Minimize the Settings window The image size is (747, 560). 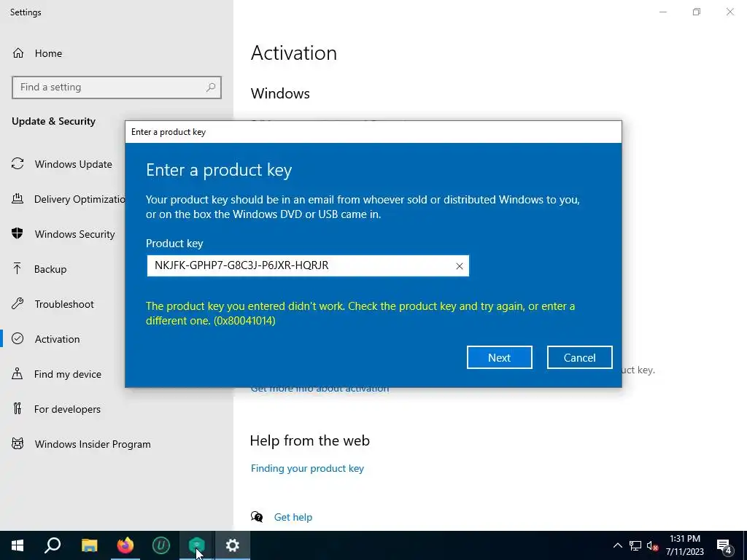[x=662, y=12]
